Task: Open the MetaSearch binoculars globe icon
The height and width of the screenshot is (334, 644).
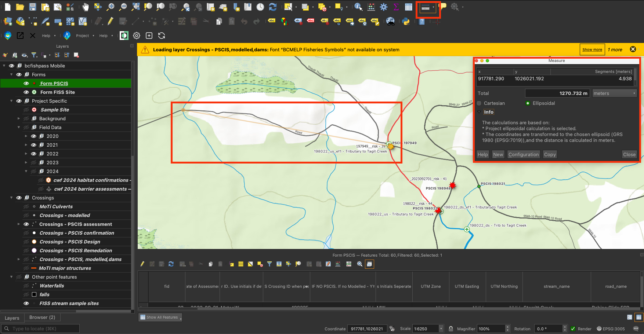Action: (x=391, y=22)
